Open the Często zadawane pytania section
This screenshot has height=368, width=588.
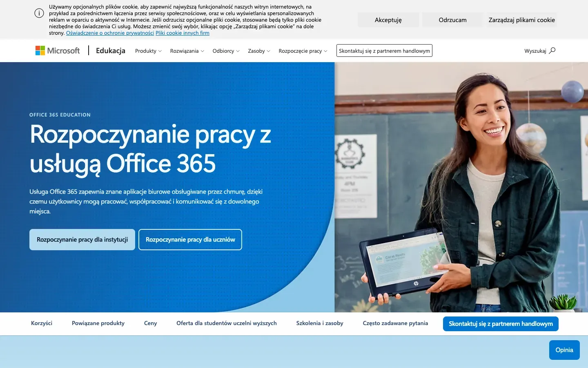(x=395, y=323)
